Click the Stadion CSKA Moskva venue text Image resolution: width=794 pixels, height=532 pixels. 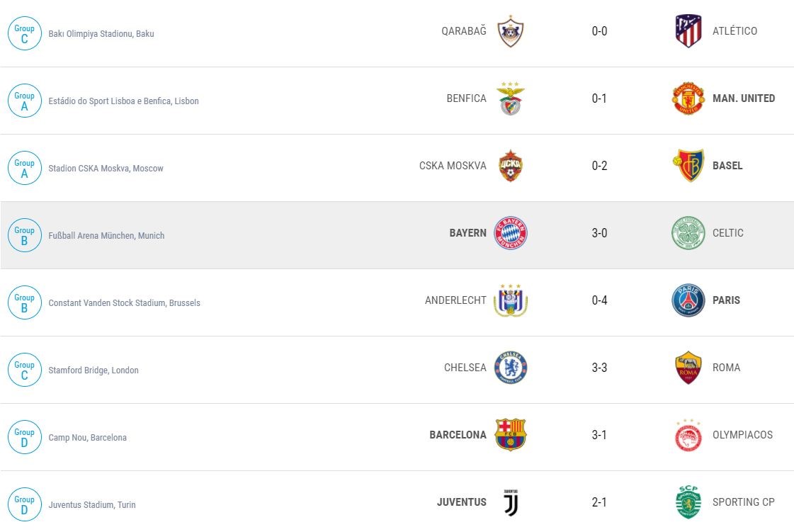click(x=106, y=169)
